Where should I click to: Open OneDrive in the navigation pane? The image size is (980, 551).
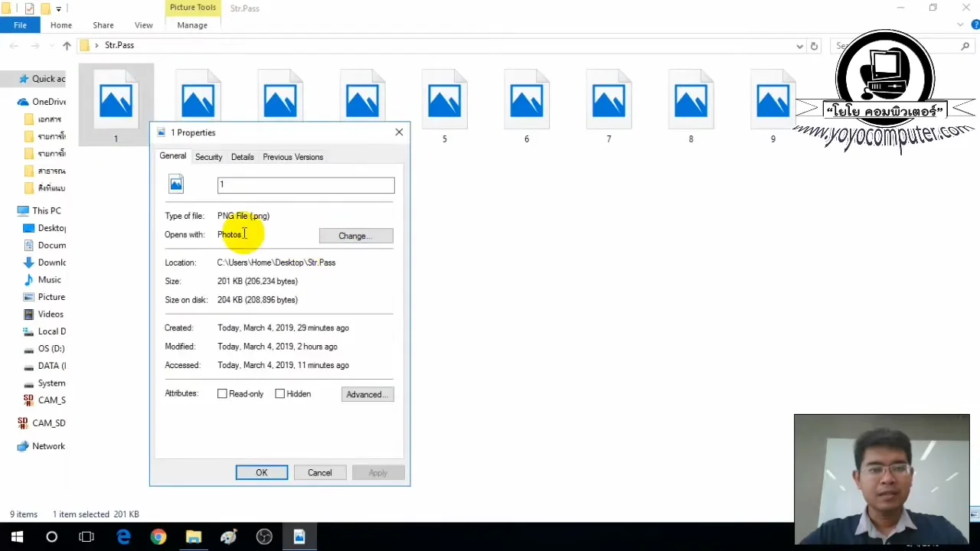coord(49,101)
